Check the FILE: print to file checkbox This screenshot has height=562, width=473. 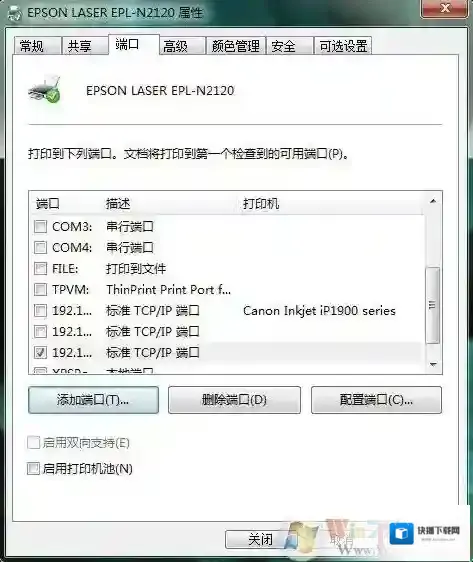[x=40, y=268]
